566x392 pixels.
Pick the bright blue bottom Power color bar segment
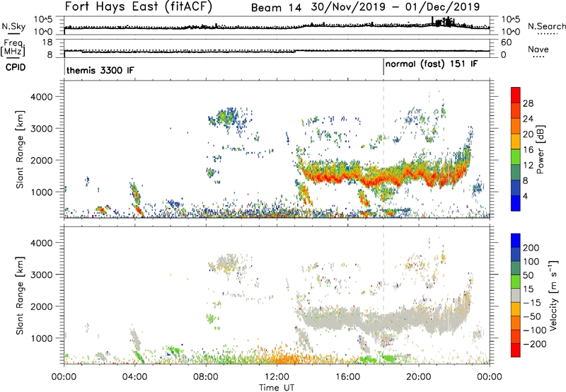(516, 203)
